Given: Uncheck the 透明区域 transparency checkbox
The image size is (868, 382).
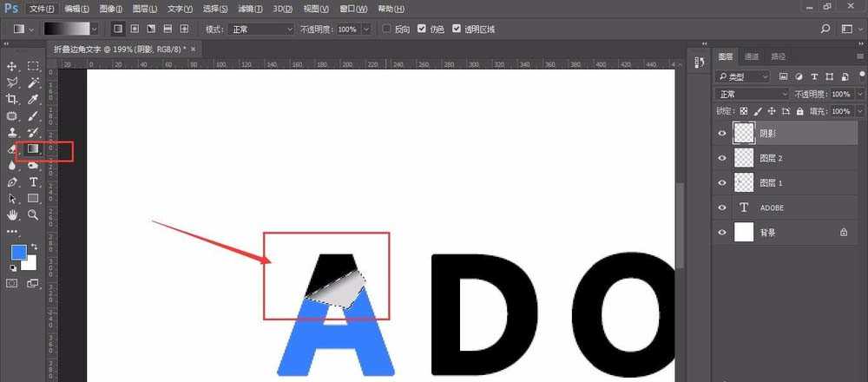Looking at the screenshot, I should point(457,29).
